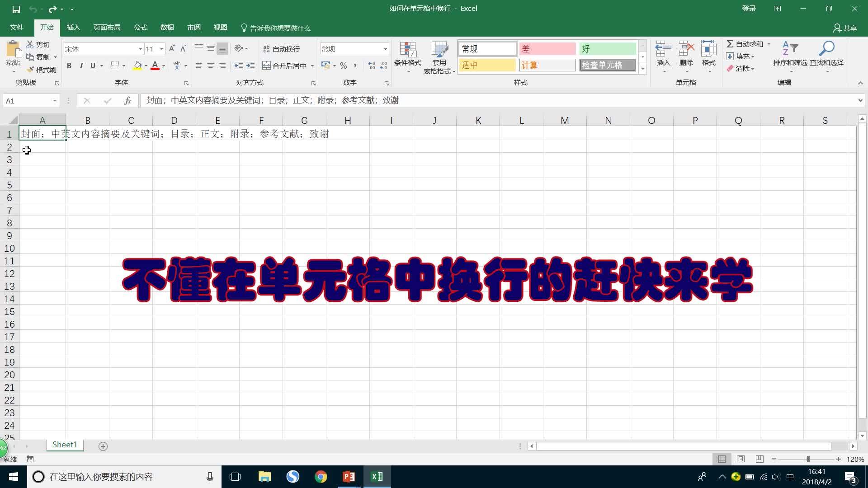The image size is (868, 488).
Task: Open the font name dropdown (宋体)
Action: (x=140, y=49)
